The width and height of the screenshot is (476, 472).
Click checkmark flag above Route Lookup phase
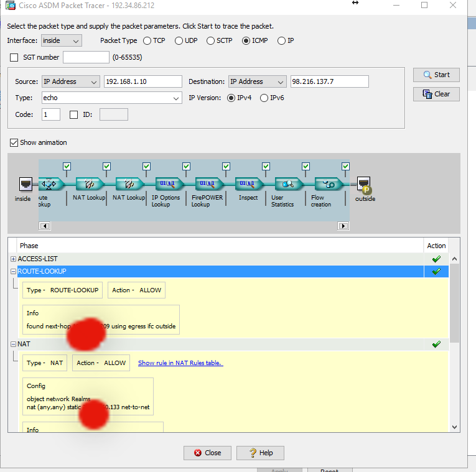point(67,166)
